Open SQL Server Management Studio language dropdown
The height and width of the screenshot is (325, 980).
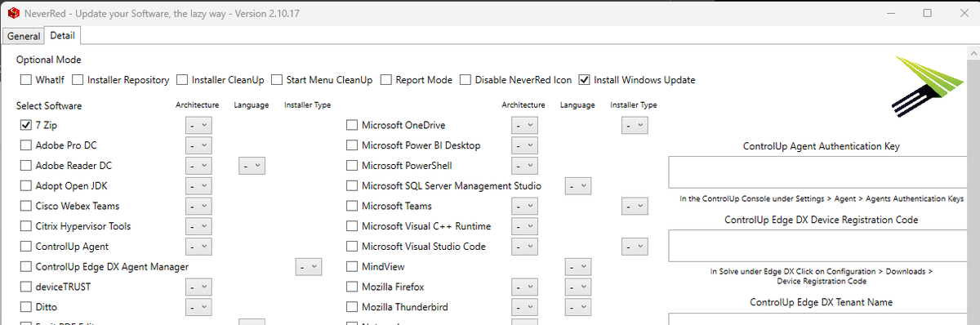578,186
